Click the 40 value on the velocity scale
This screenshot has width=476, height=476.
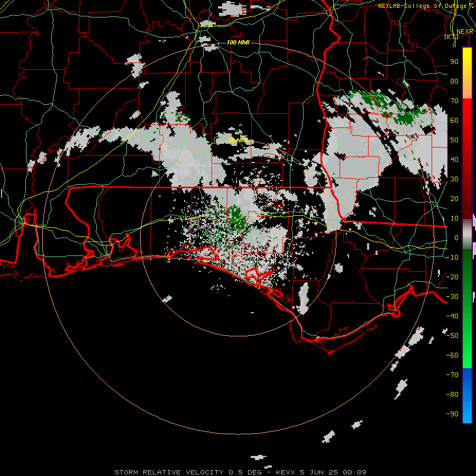[x=454, y=160]
